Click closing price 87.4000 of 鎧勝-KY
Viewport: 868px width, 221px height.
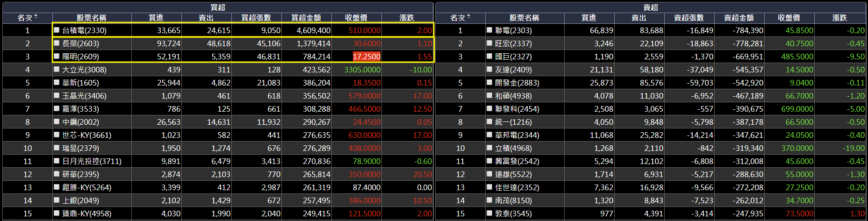[x=366, y=187]
